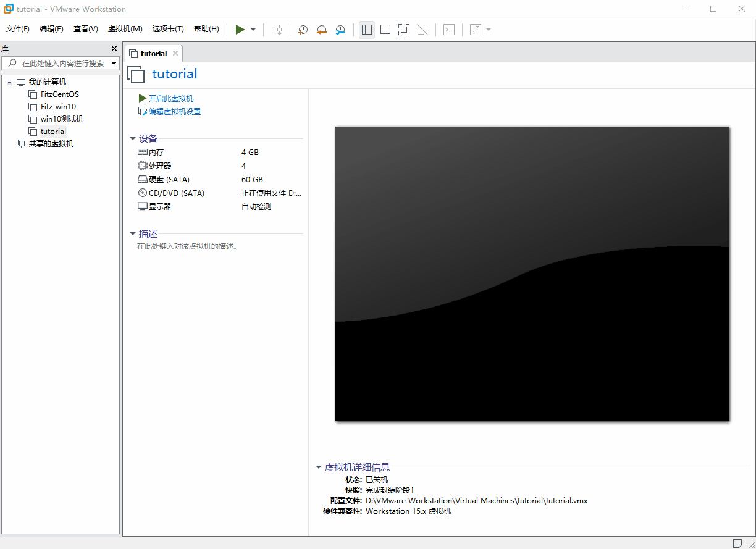The image size is (756, 549).
Task: Open the 虚拟机(M) menu
Action: coord(125,29)
